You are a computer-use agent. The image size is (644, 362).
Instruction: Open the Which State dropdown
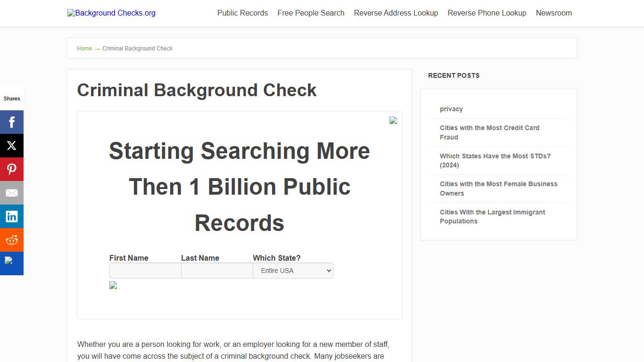[292, 271]
